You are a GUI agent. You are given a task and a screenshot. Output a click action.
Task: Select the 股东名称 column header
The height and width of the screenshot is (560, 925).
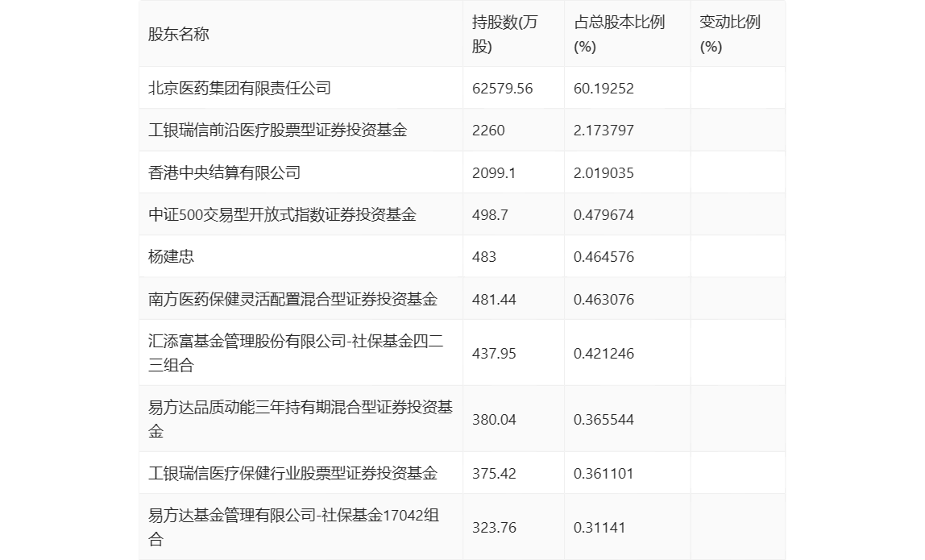pos(179,34)
